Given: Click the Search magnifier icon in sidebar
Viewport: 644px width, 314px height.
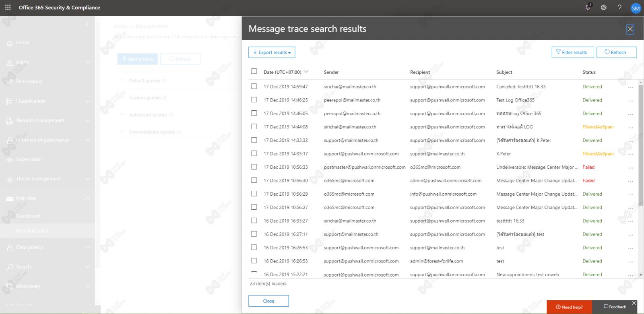Looking at the screenshot, I should point(10,267).
